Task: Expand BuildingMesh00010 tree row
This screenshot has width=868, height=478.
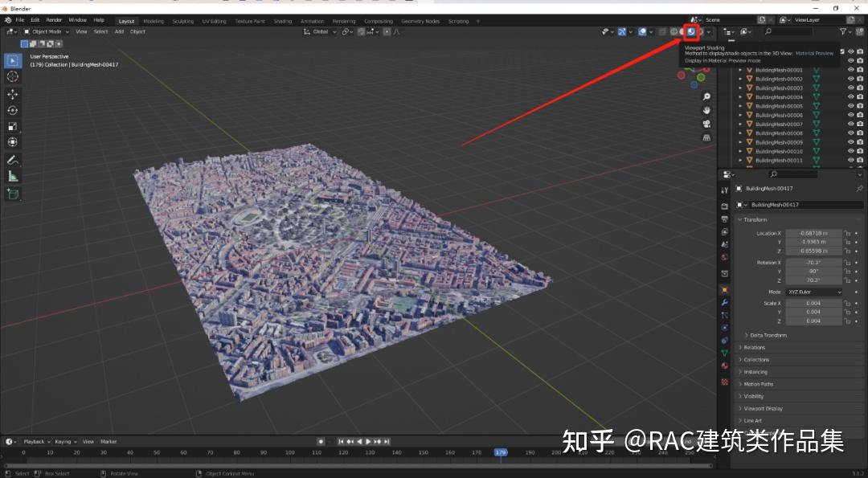Action: (x=741, y=151)
